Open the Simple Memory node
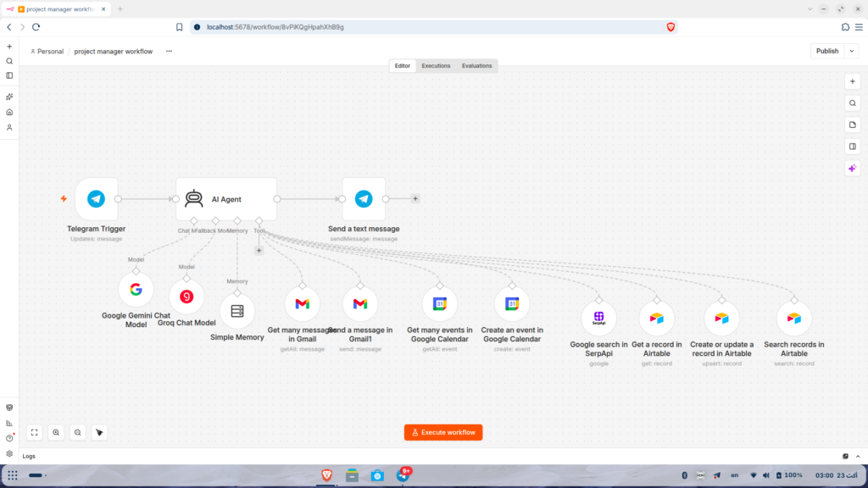 coord(237,311)
